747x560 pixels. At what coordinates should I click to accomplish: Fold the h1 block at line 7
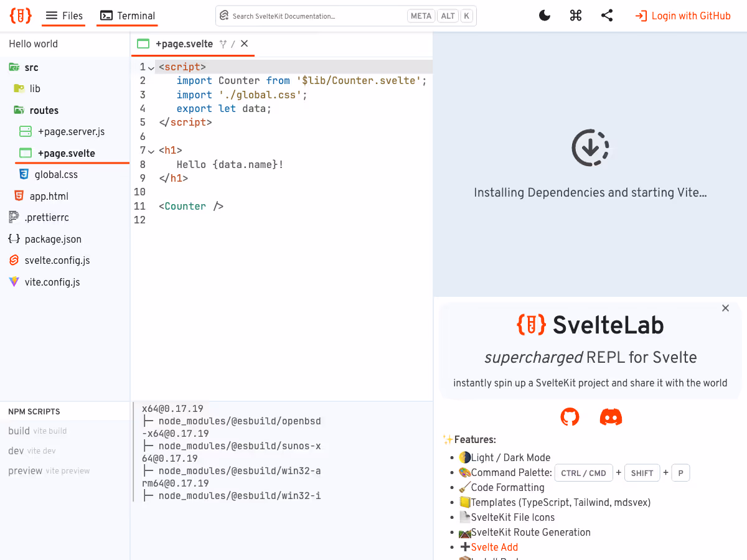click(x=151, y=151)
